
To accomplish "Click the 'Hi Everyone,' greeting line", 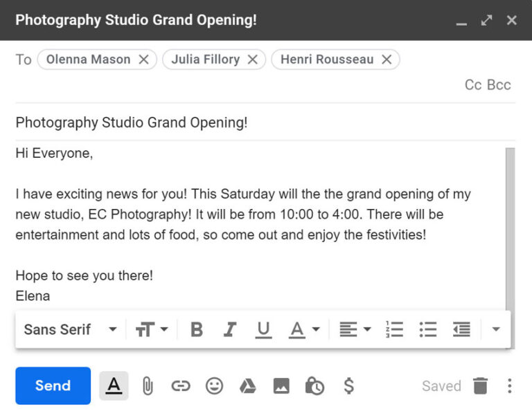I will pos(54,154).
